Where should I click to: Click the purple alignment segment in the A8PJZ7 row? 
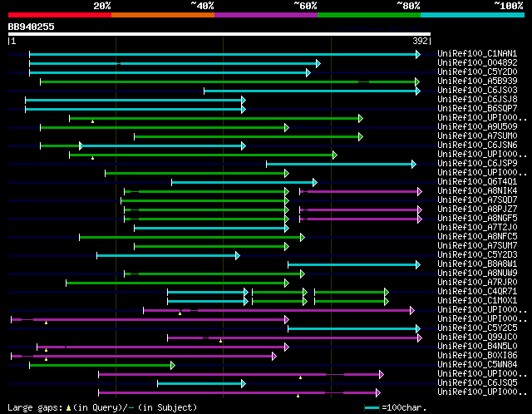pos(361,210)
